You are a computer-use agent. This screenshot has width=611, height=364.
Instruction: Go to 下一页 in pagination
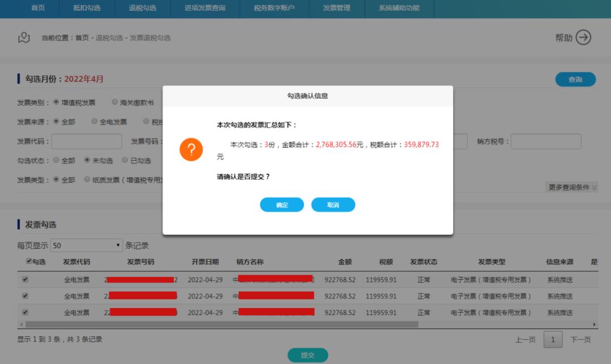[581, 339]
